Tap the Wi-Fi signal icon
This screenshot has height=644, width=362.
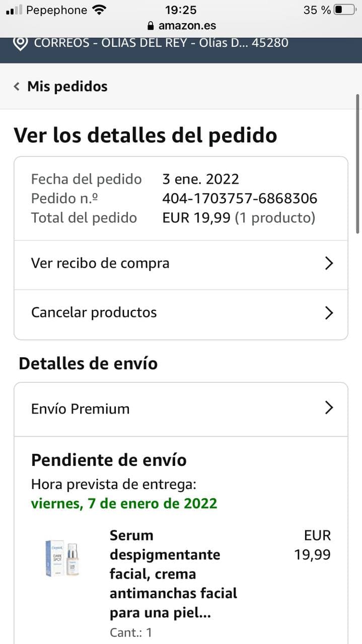100,10
